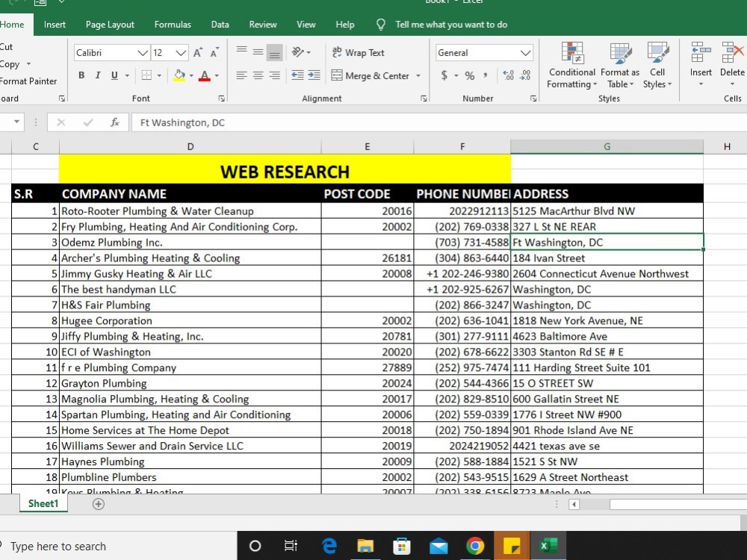747x560 pixels.
Task: Apply comma style
Action: (x=486, y=75)
